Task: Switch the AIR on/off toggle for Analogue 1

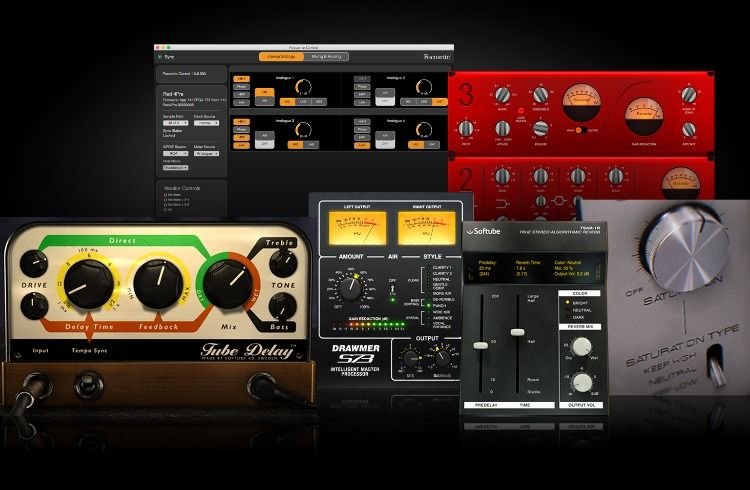Action: [x=265, y=96]
